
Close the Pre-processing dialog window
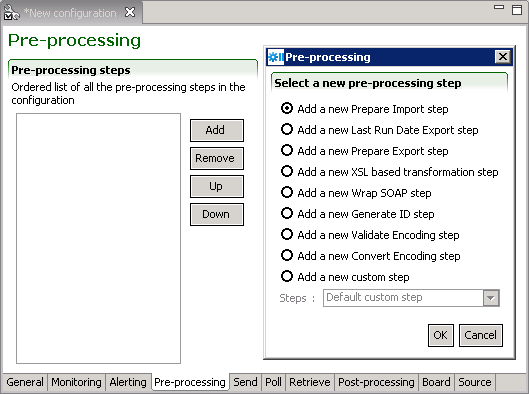pos(502,57)
